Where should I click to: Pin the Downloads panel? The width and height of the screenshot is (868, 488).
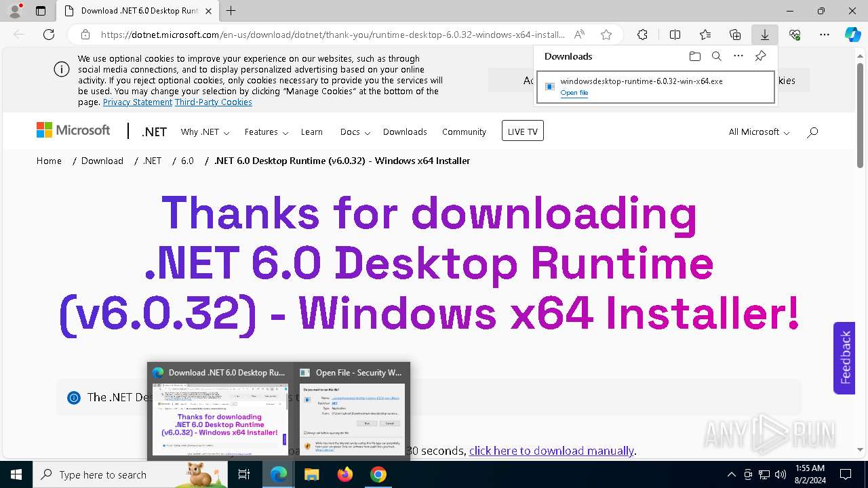(x=761, y=56)
